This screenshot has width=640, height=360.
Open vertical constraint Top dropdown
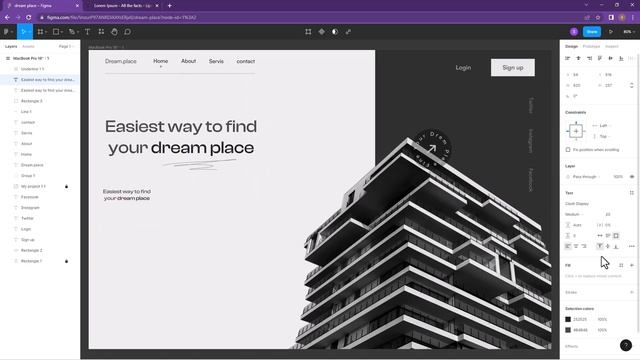tap(604, 136)
